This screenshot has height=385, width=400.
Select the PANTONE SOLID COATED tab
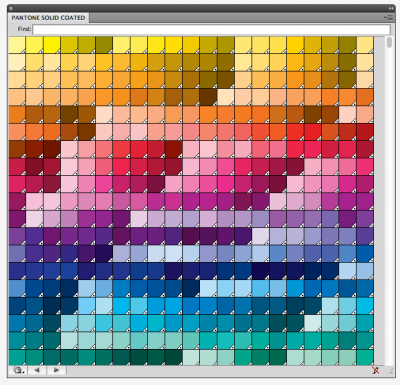point(48,18)
